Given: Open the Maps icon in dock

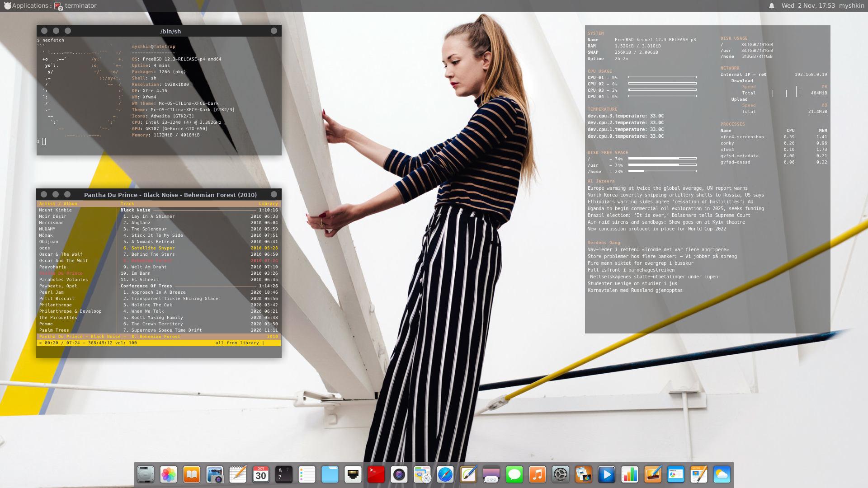Looking at the screenshot, I should (x=422, y=474).
